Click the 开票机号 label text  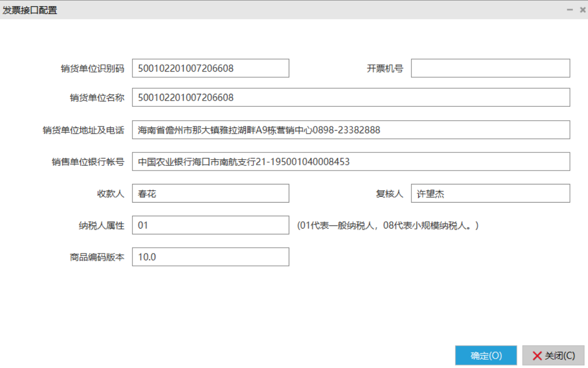point(385,68)
